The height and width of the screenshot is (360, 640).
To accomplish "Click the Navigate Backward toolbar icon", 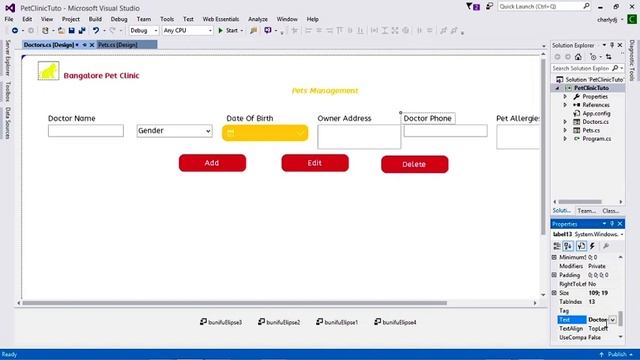I will (x=15, y=31).
